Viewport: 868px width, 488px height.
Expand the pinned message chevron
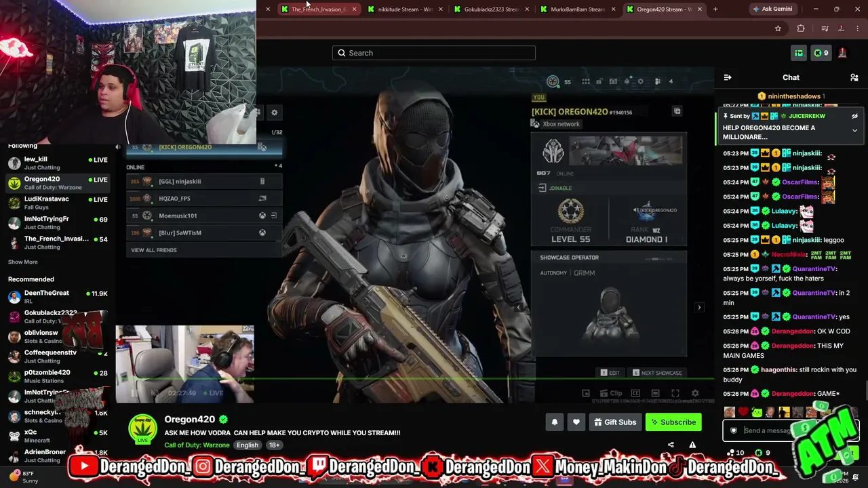pyautogui.click(x=854, y=131)
